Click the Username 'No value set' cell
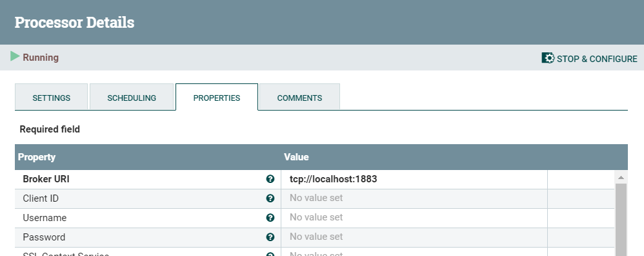 coord(414,218)
